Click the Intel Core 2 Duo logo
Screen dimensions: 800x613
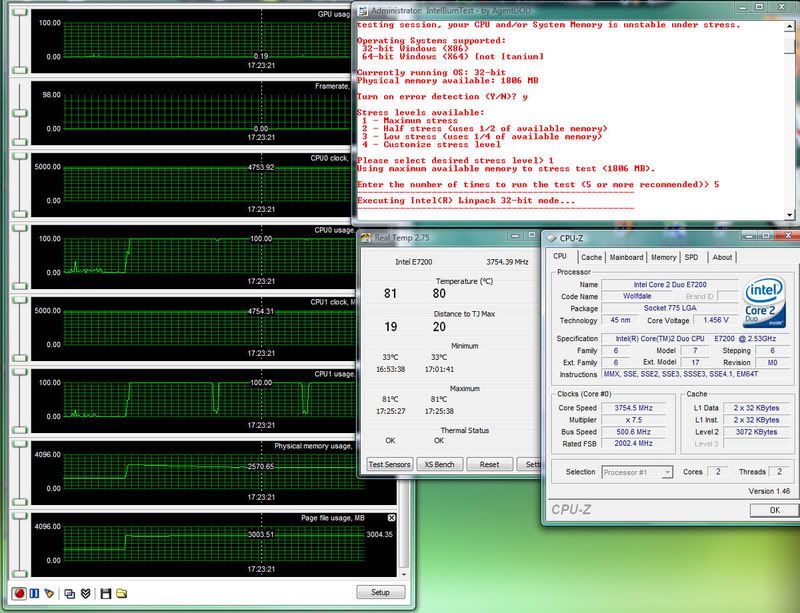tap(765, 302)
